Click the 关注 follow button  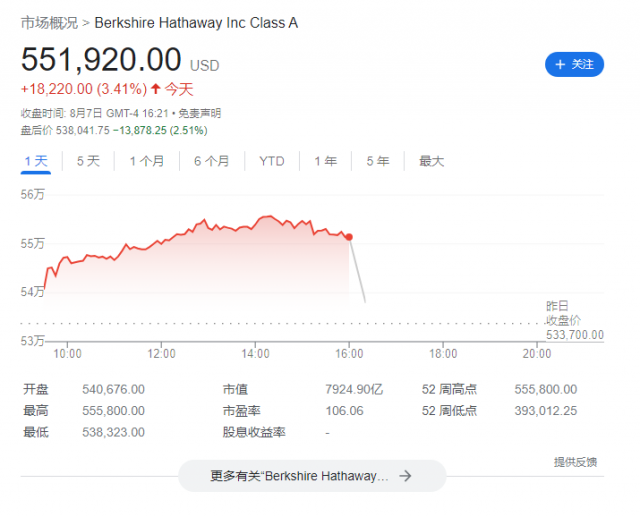click(574, 64)
